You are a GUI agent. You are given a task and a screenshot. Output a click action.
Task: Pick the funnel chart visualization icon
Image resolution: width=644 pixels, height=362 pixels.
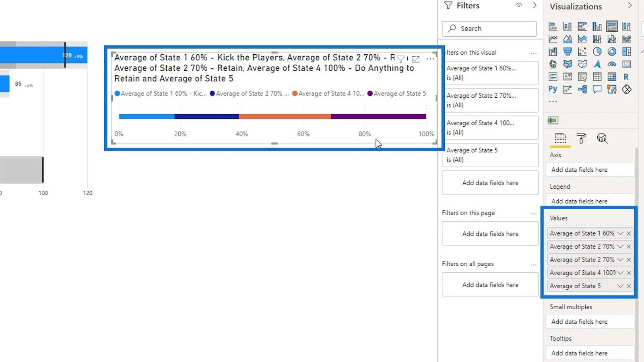(568, 51)
